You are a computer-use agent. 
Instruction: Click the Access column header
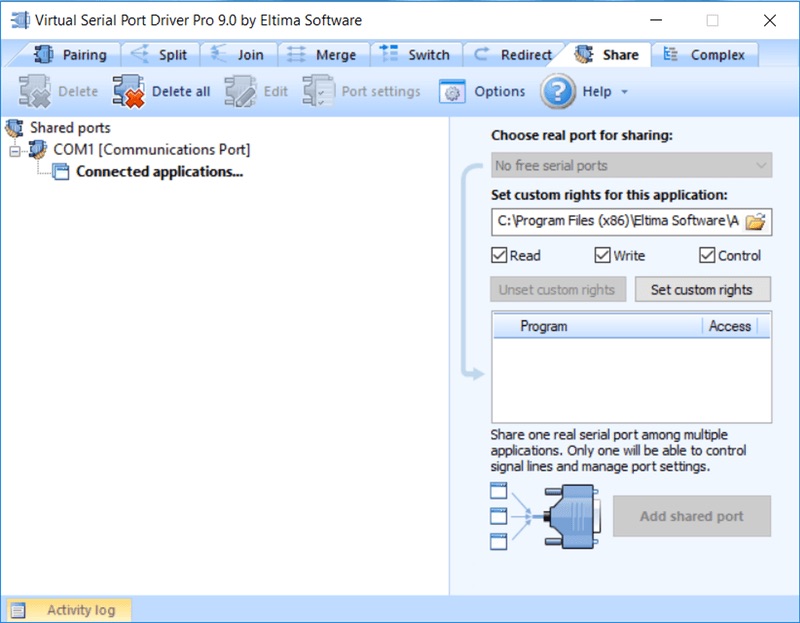point(730,326)
